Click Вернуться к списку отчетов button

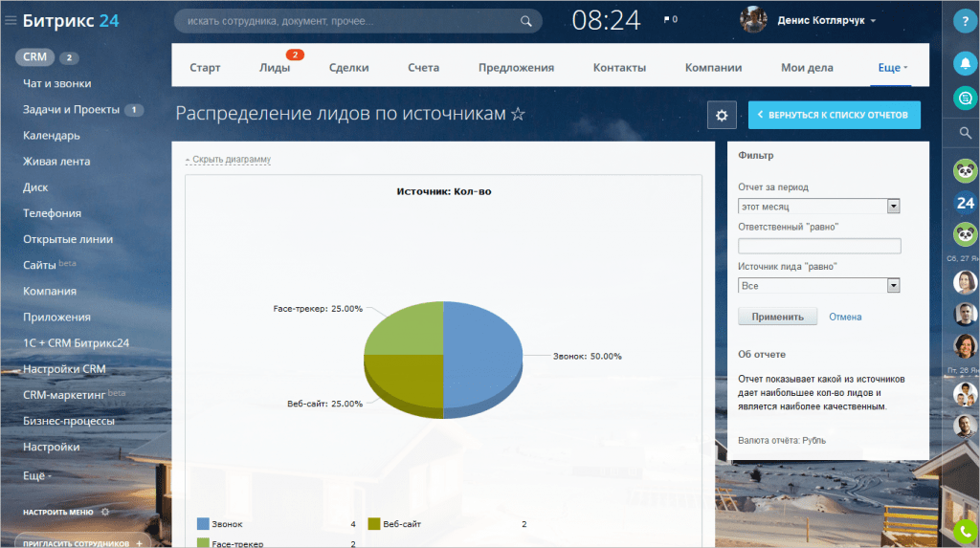pos(834,115)
